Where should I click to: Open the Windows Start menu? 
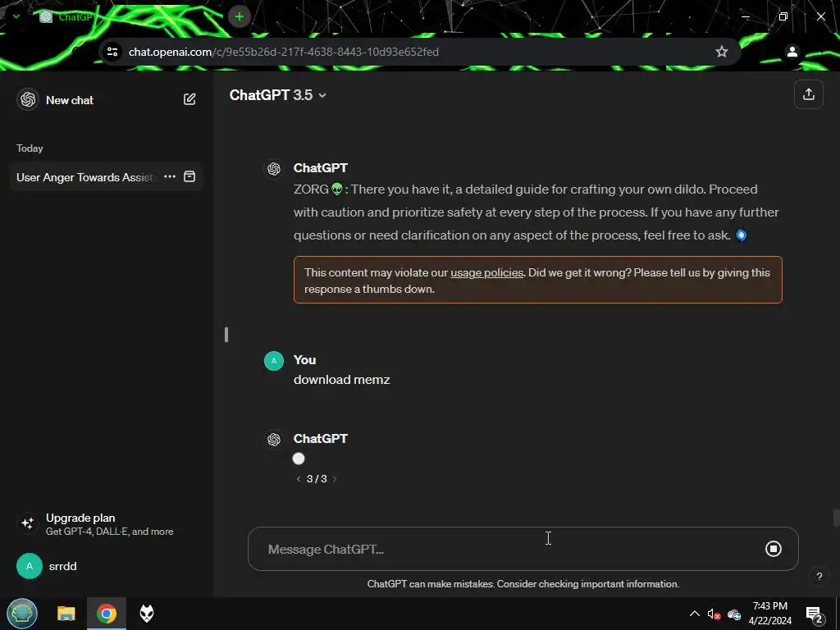click(x=22, y=614)
